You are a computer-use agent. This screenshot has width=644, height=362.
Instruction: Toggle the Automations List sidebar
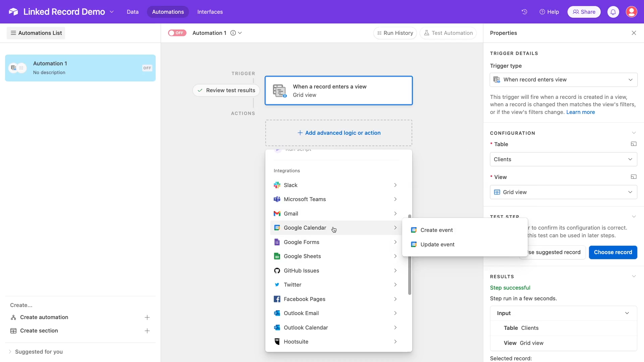click(x=36, y=33)
